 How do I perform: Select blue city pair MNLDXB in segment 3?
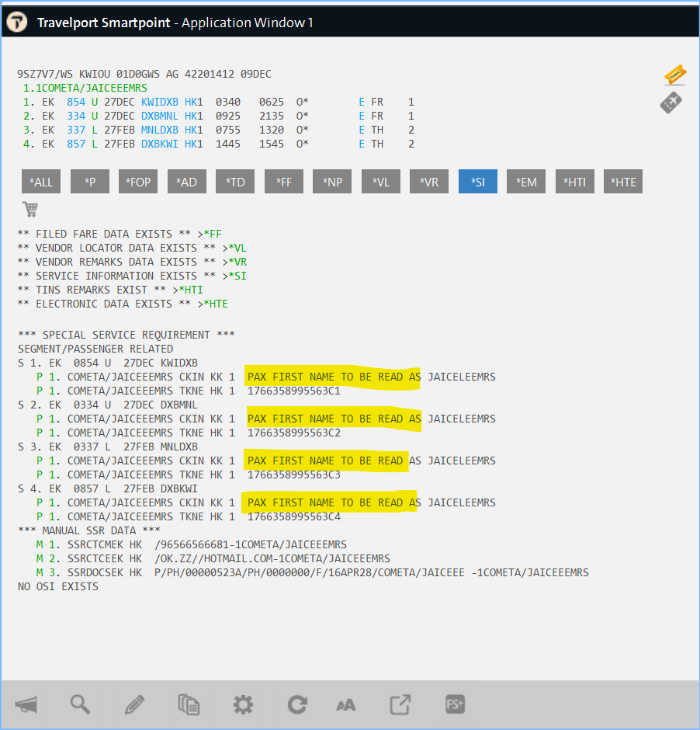click(x=160, y=130)
